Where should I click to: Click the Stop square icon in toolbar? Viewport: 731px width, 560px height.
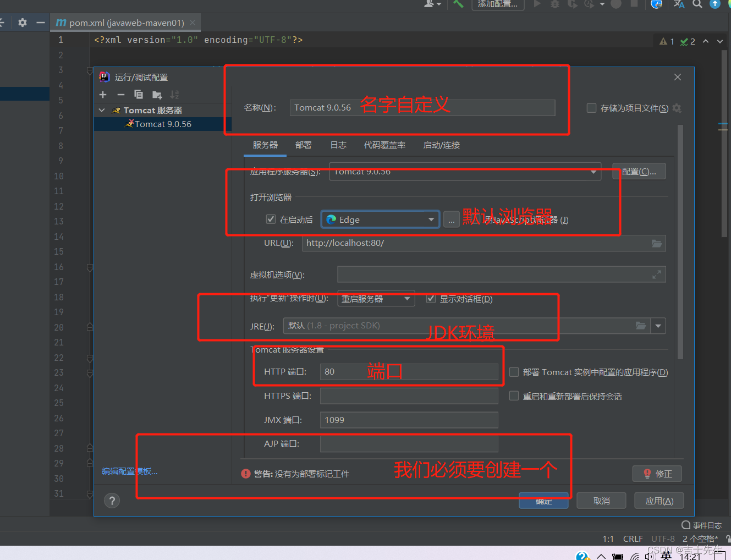634,4
